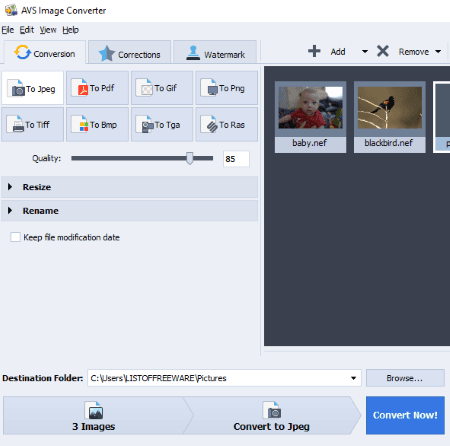Image resolution: width=450 pixels, height=446 pixels.
Task: Select To Png as output format
Action: click(x=227, y=88)
